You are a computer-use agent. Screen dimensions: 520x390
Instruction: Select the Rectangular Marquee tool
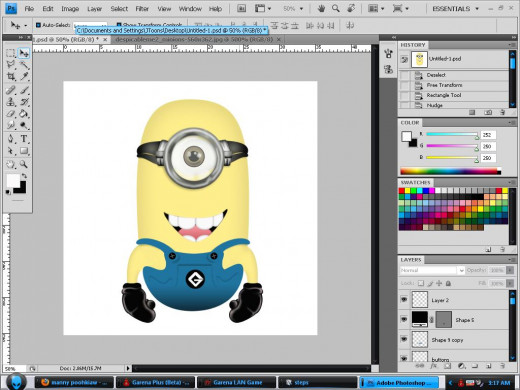[11, 53]
